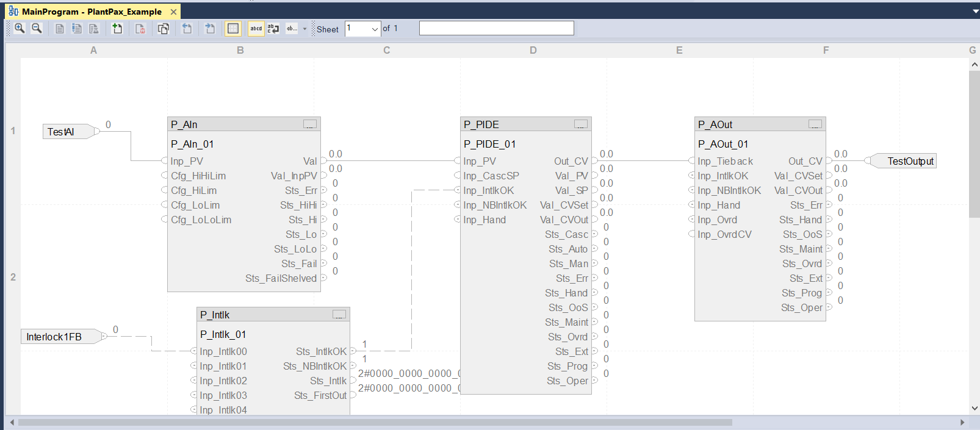Click the vertical scrollbar thumb

coord(974,144)
